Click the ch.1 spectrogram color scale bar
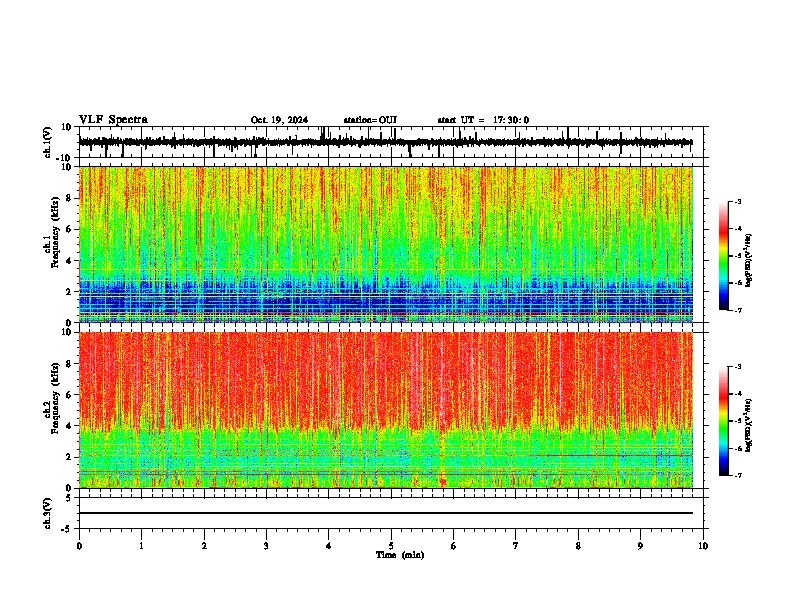 coord(724,256)
